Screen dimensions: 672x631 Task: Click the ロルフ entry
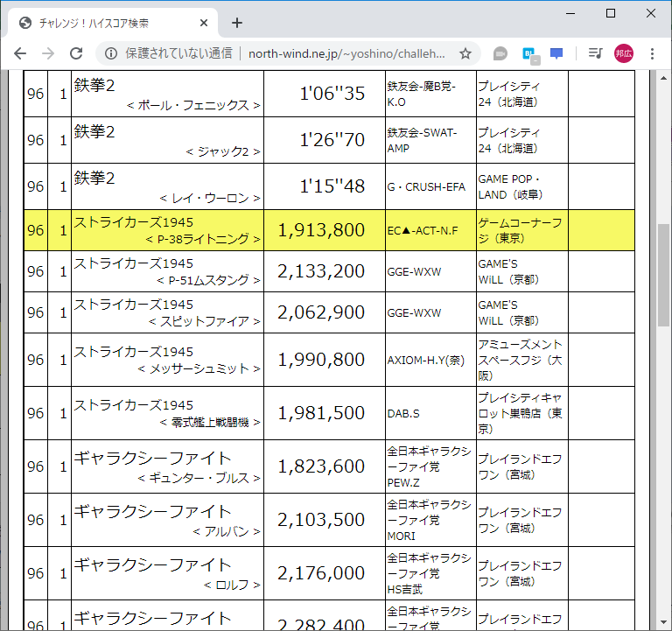(232, 585)
